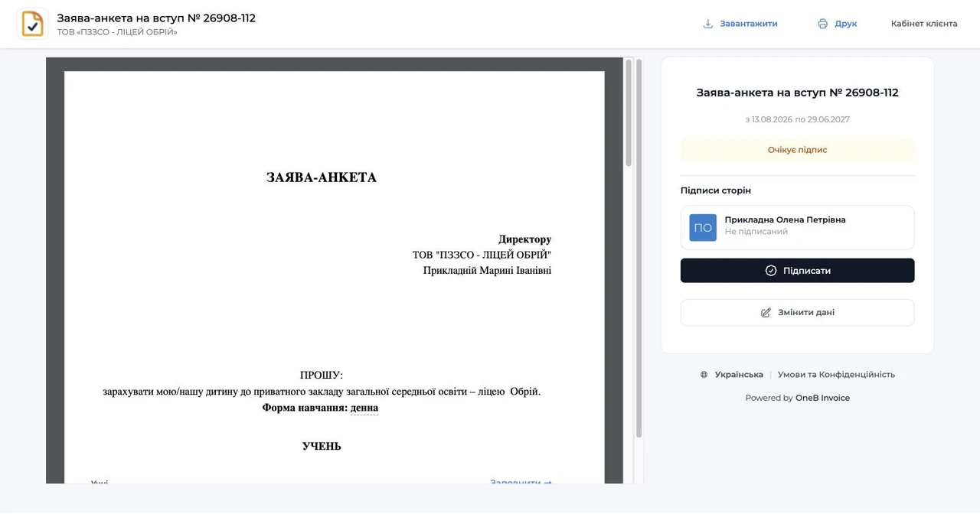Click the download arrow icon
The width and height of the screenshot is (980, 514).
(708, 24)
